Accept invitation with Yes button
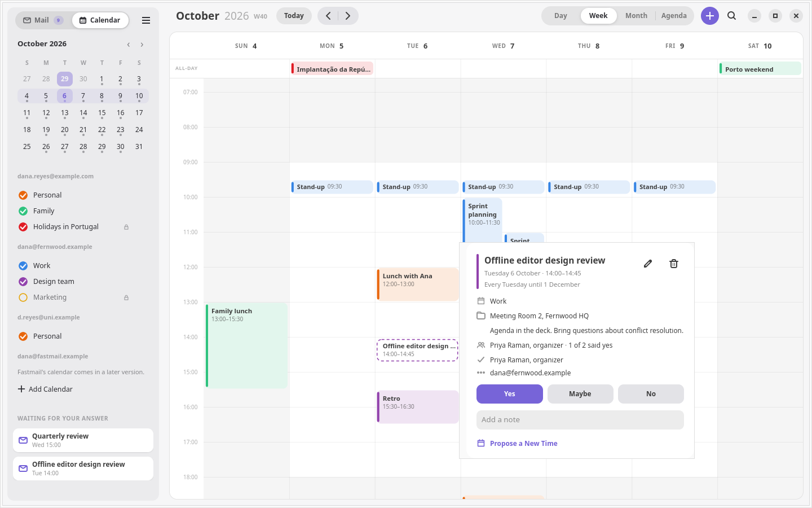The height and width of the screenshot is (508, 812). [510, 394]
